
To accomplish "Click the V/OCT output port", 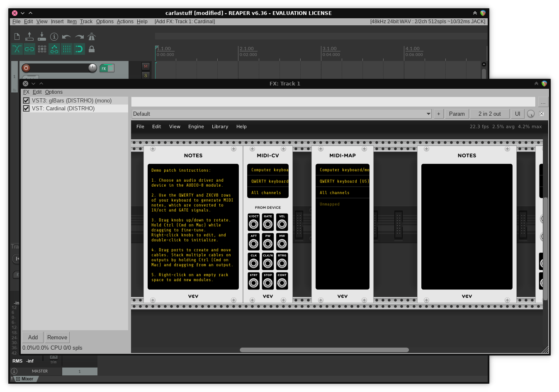I will pyautogui.click(x=254, y=224).
